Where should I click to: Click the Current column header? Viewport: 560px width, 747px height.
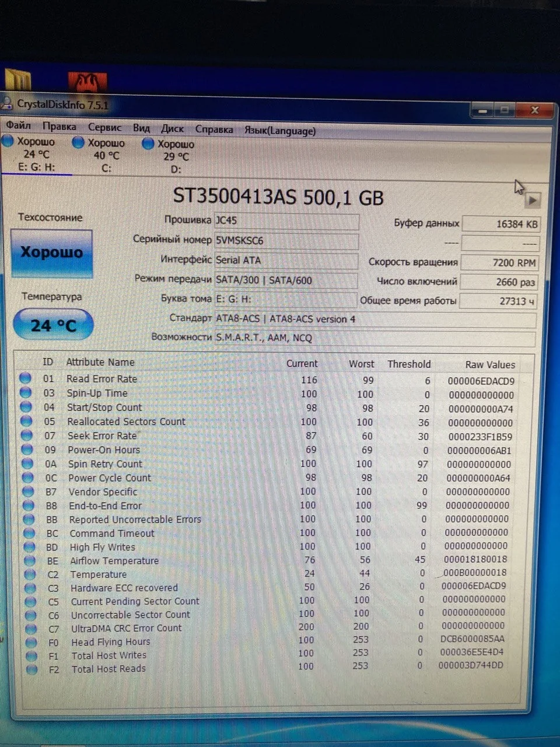tap(302, 363)
